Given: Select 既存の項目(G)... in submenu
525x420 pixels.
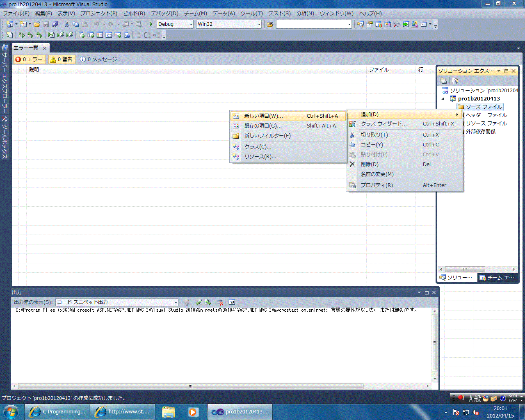Looking at the screenshot, I should point(288,126).
